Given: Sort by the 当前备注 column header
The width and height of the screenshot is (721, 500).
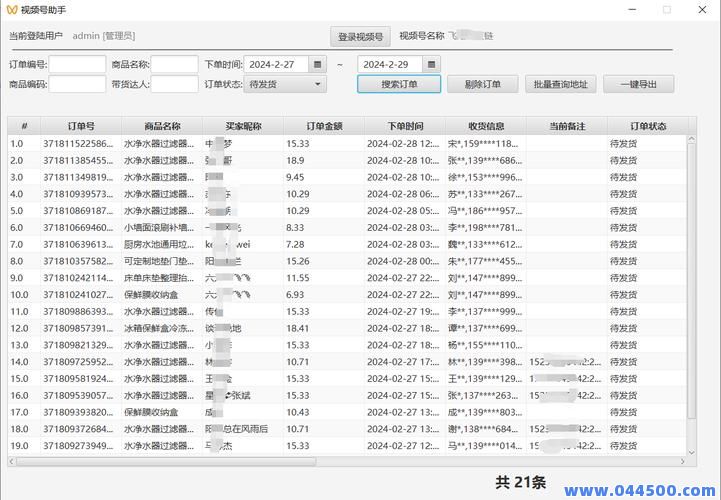Looking at the screenshot, I should tap(567, 126).
